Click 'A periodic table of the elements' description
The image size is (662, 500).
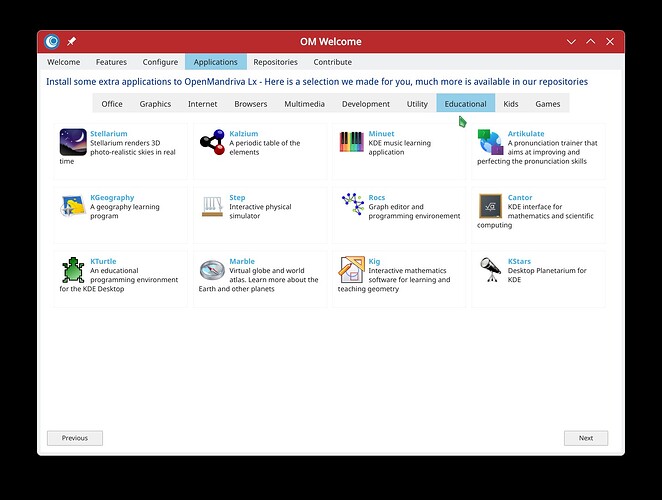264,147
